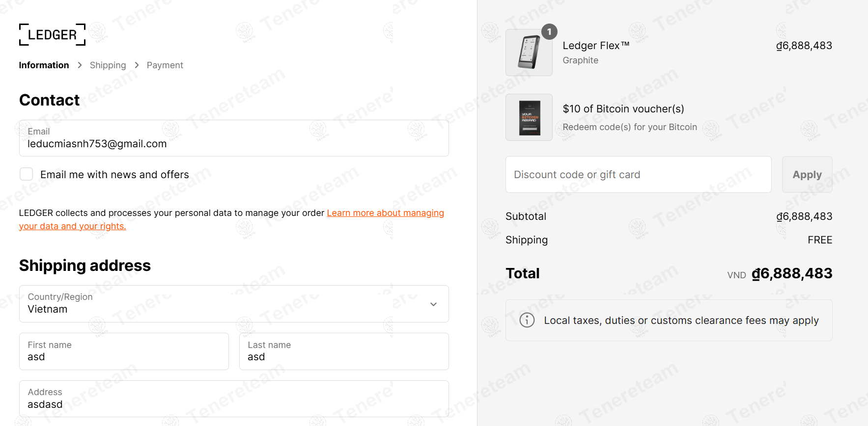
Task: Focus the Discount code or gift card field
Action: 638,175
